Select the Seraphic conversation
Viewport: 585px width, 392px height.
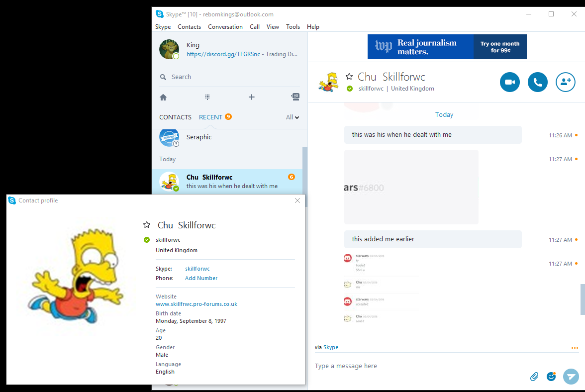[227, 138]
